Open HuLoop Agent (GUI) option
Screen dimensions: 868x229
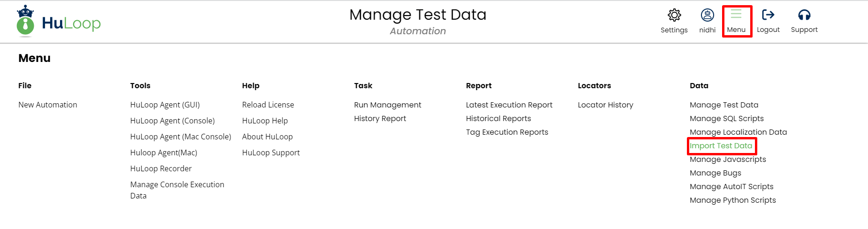165,105
